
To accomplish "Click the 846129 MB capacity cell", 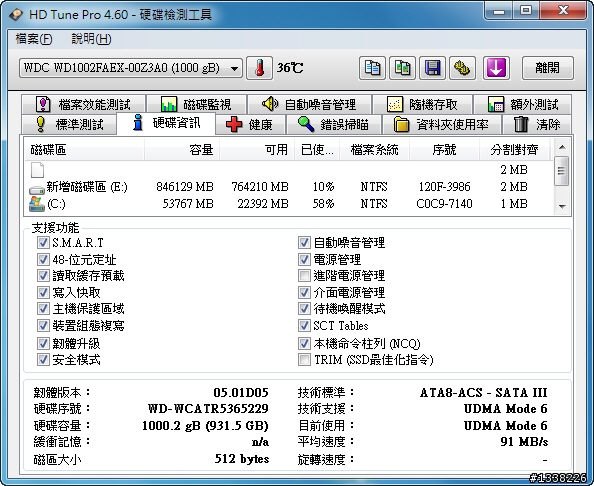I will (184, 187).
